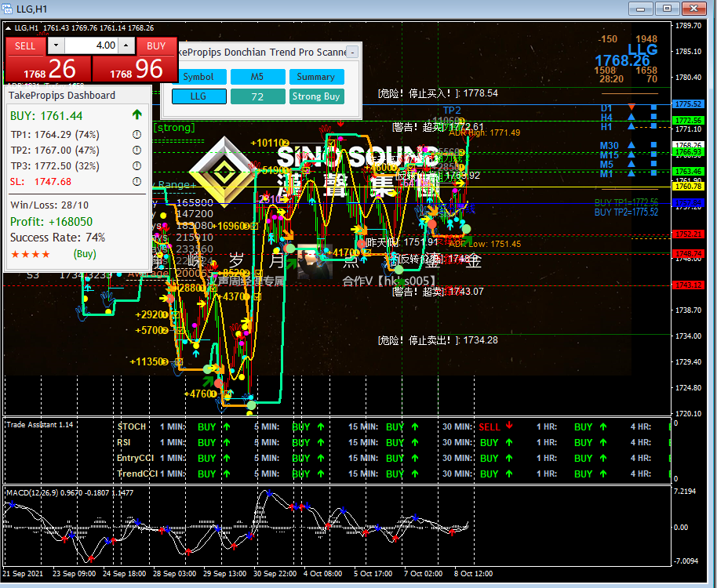
Task: Click the Summary button in scanner
Action: 316,77
